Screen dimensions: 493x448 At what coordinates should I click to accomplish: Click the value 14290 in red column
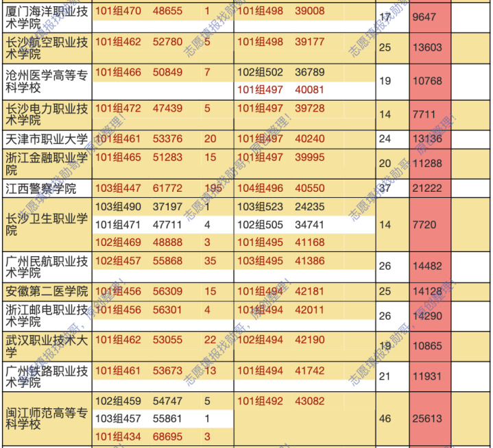coord(427,316)
